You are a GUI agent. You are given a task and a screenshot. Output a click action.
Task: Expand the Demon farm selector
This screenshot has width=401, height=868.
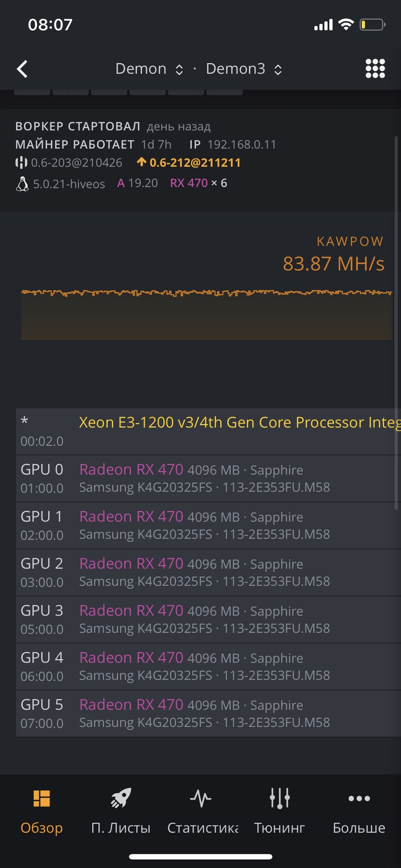point(149,69)
